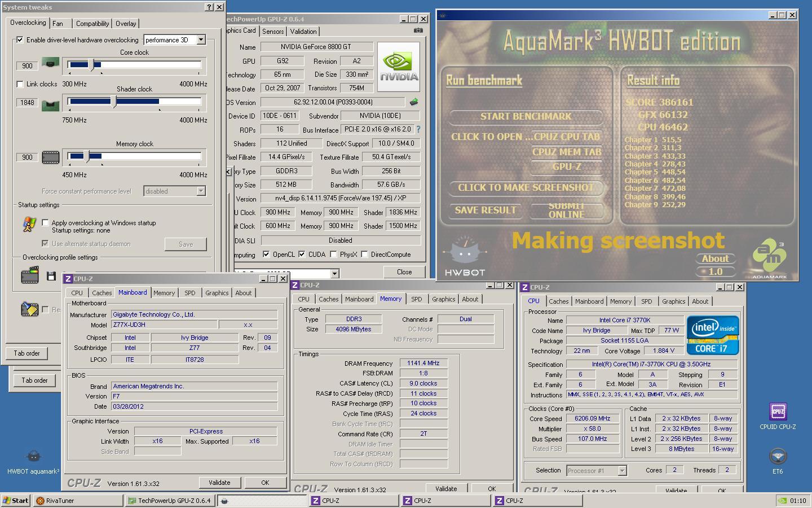This screenshot has width=812, height=508.
Task: Click the AquaMark AM3 logo
Action: click(x=770, y=259)
